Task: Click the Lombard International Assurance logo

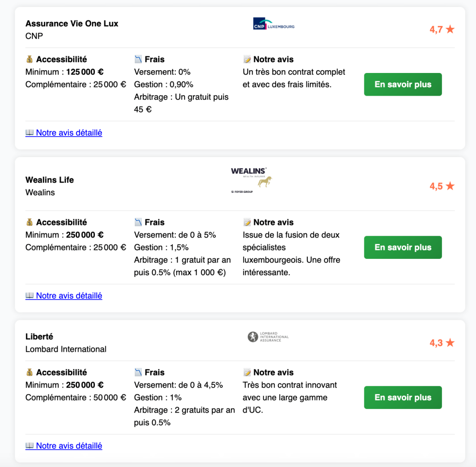Action: pos(268,337)
